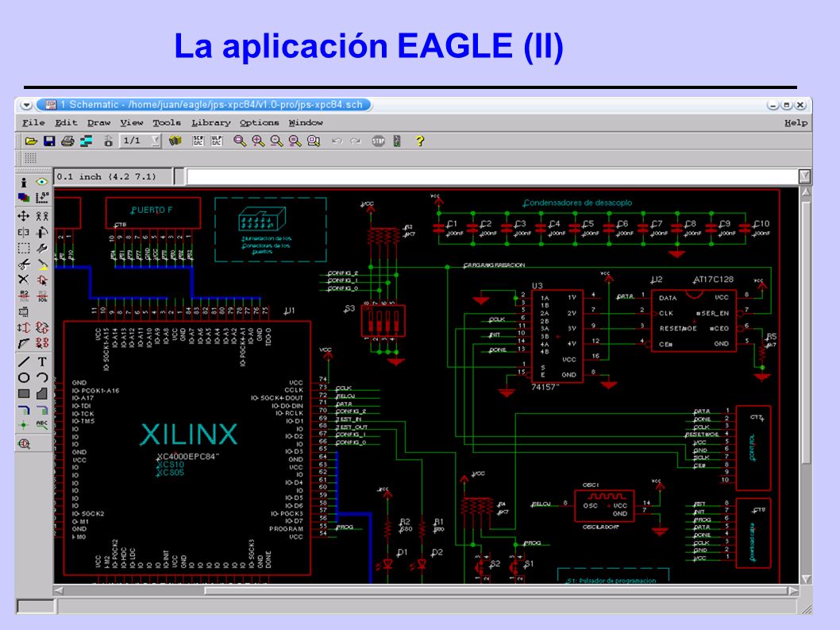Screen dimensions: 840x630
Task: Select the Pinswap tool
Action: pyautogui.click(x=24, y=327)
